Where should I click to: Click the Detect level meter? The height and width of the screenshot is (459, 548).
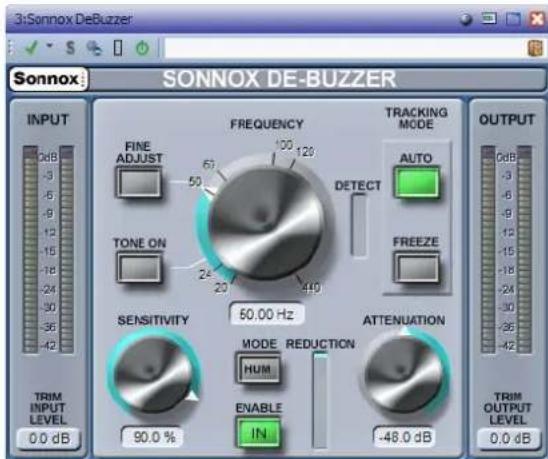click(359, 225)
